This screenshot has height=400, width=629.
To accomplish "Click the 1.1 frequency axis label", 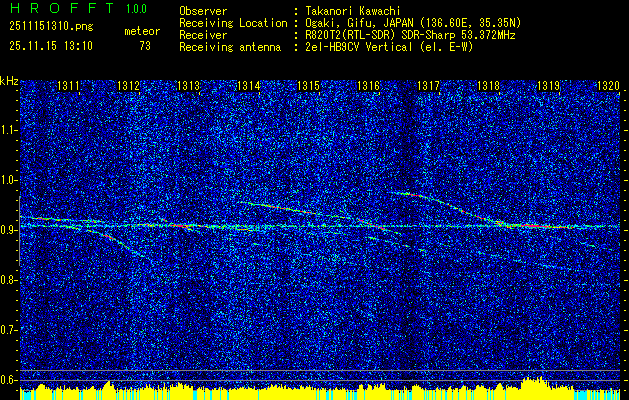I will 9,130.
